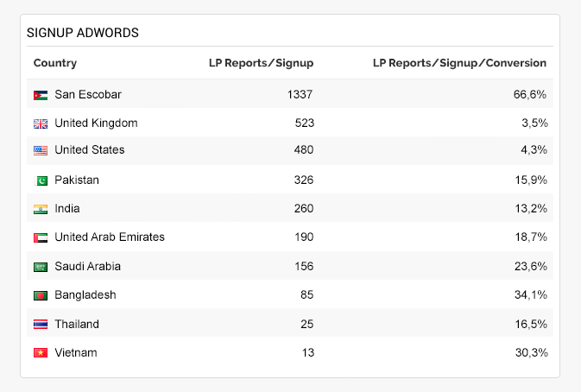Click the United Kingdom country name
Image resolution: width=581 pixels, height=392 pixels.
tap(96, 123)
